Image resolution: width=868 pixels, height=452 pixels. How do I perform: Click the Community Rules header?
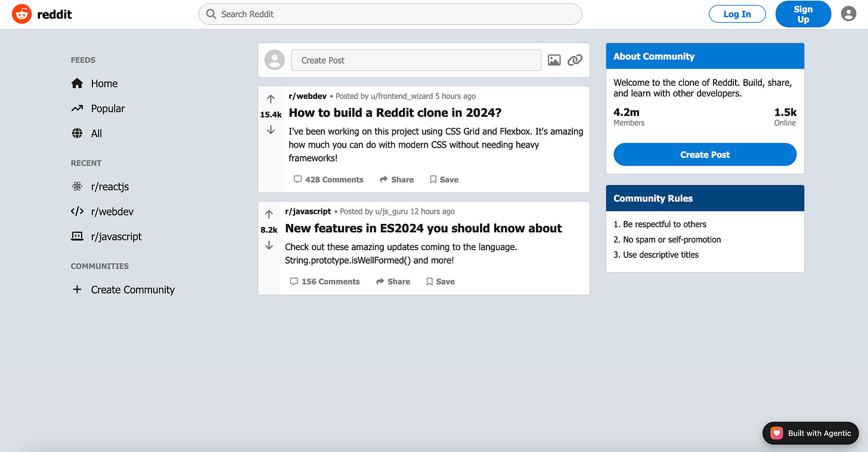pos(705,198)
